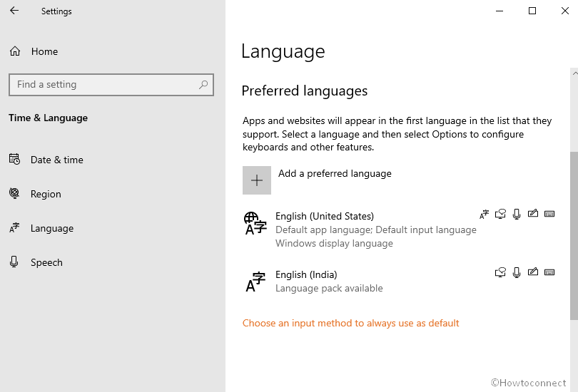
Task: Click handwriting icon for English (India)
Action: tap(532, 272)
